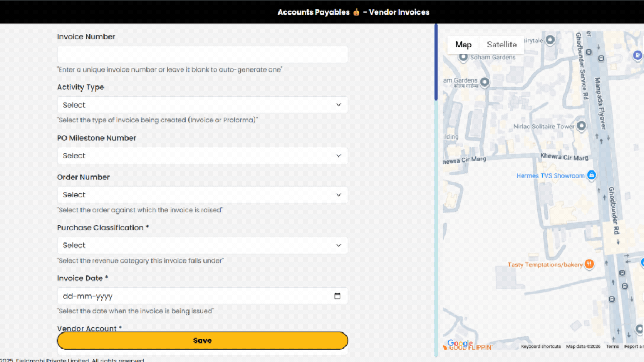
Task: Open the map Terms link
Action: 612,346
